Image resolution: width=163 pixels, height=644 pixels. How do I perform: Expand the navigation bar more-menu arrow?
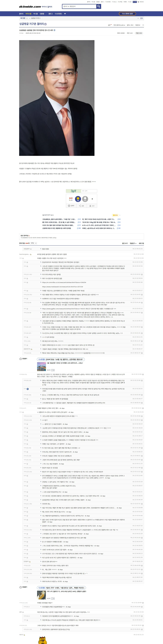tap(65, 14)
